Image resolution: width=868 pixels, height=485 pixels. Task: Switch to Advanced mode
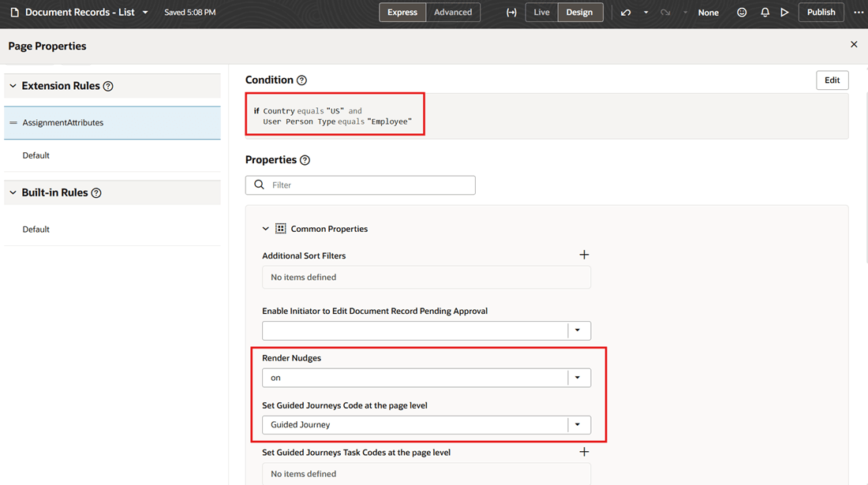tap(453, 12)
